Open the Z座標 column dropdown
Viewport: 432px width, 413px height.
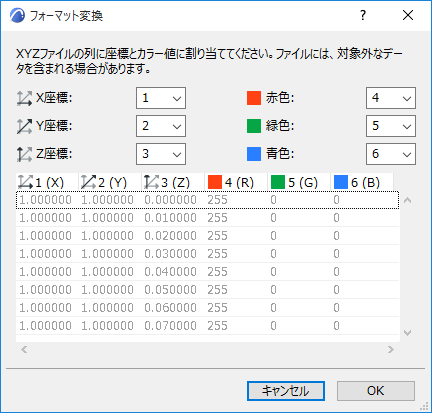click(x=161, y=154)
